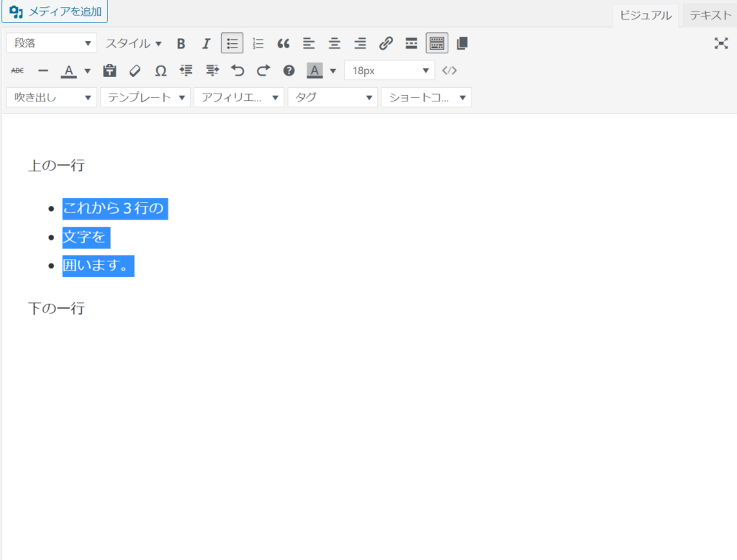Switch to the ビジュアル editor tab
The height and width of the screenshot is (560, 737).
coord(646,16)
